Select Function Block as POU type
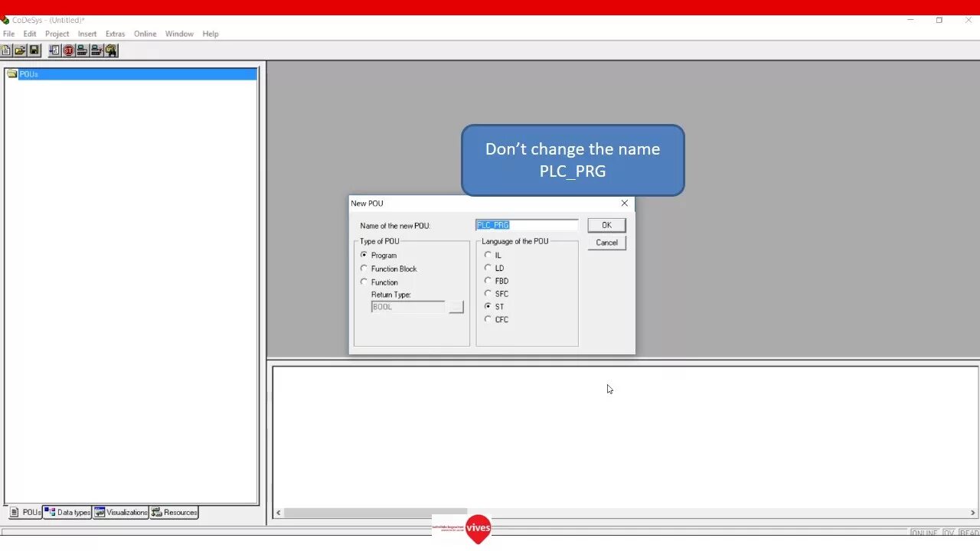The height and width of the screenshot is (551, 980). (x=364, y=269)
